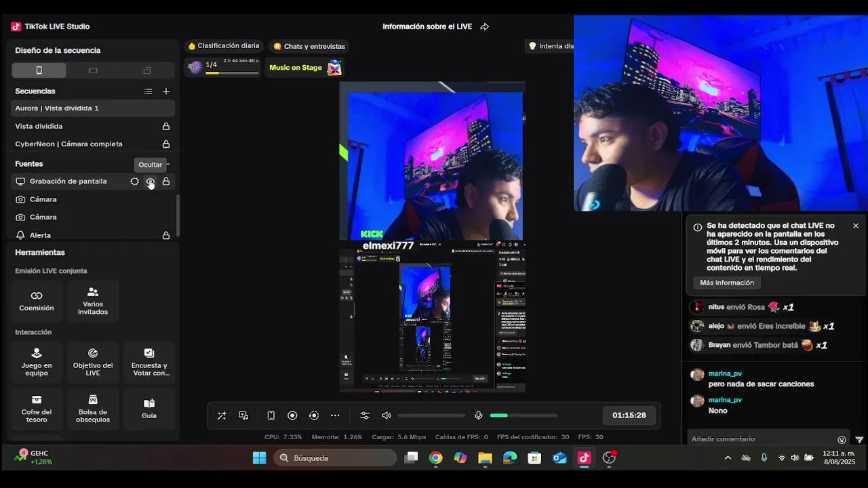Select the dual-screen layout option

coord(147,70)
